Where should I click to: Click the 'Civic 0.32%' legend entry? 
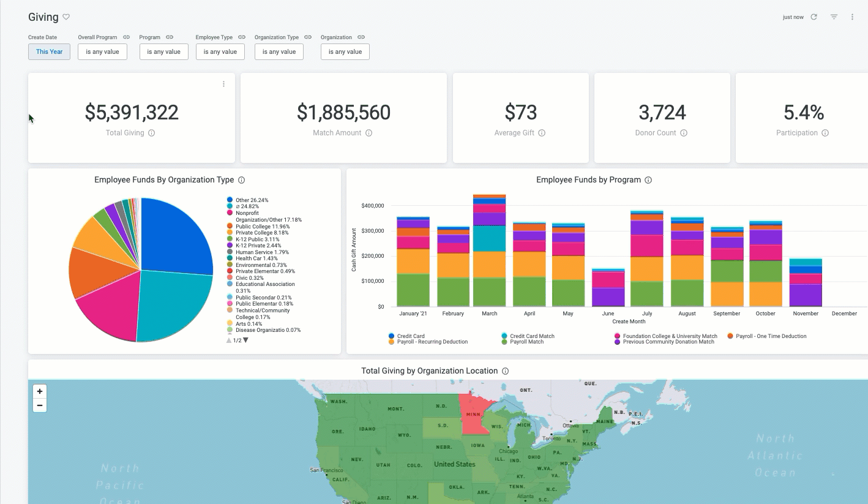coord(245,277)
